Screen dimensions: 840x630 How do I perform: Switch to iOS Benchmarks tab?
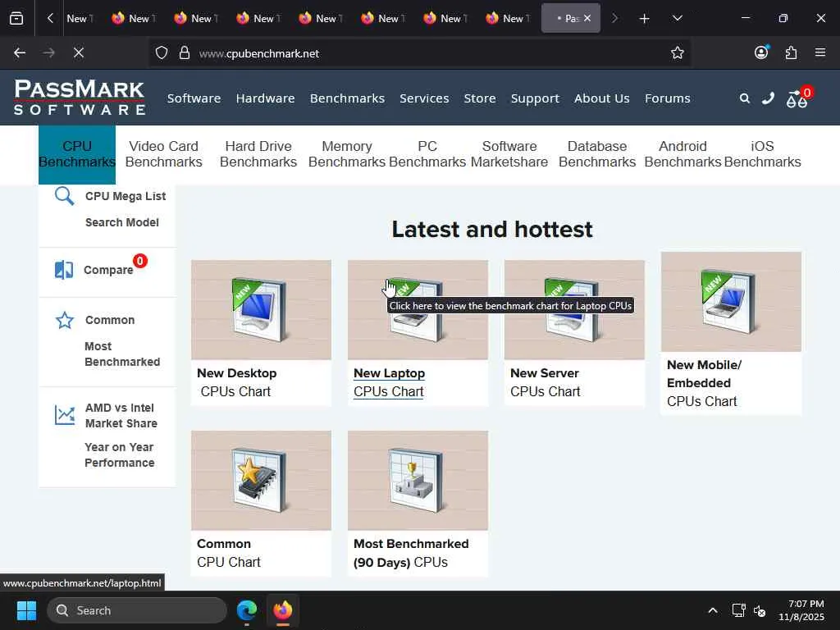[x=762, y=154]
